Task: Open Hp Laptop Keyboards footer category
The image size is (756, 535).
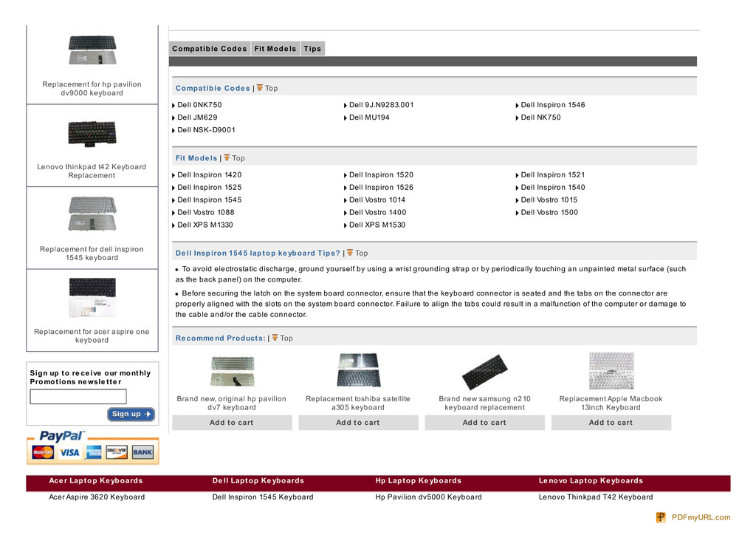Action: tap(419, 480)
